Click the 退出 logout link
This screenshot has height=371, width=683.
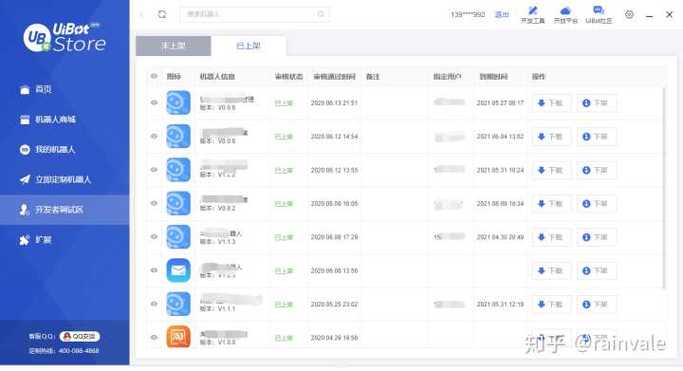coord(502,14)
